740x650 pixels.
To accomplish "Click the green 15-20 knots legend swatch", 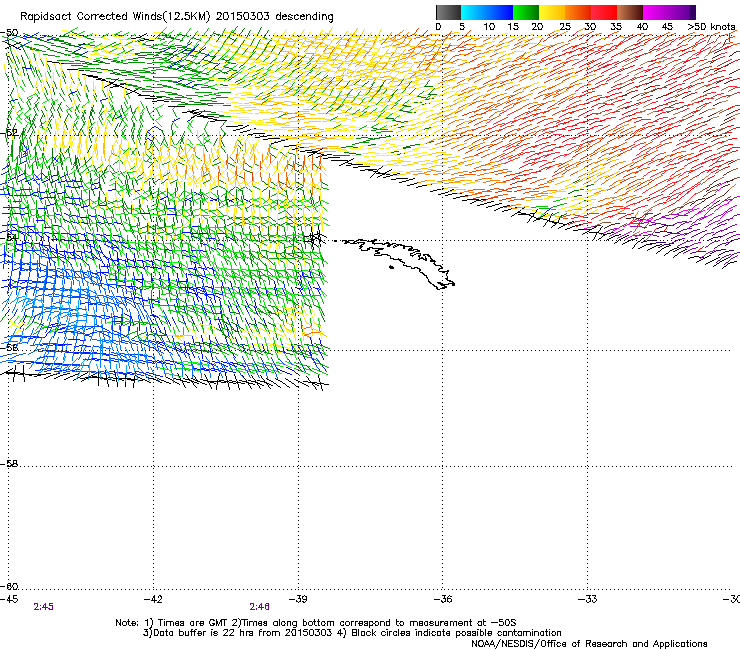I will pos(526,12).
